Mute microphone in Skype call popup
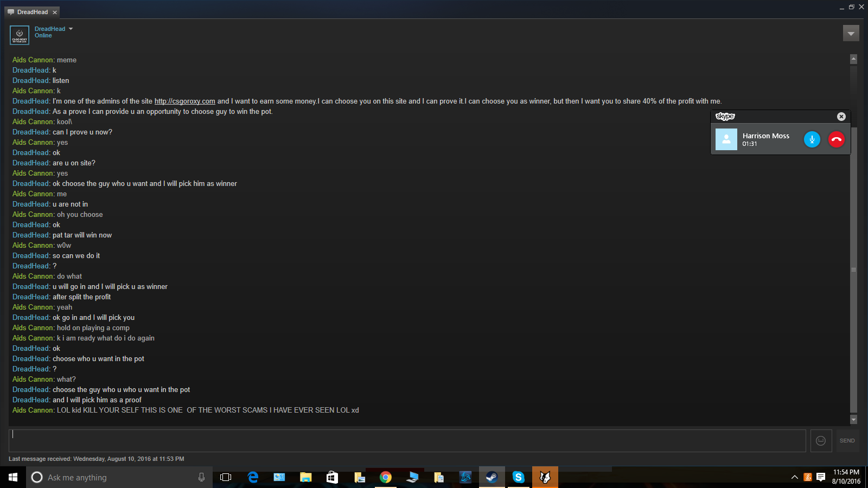868x488 pixels. (x=812, y=139)
